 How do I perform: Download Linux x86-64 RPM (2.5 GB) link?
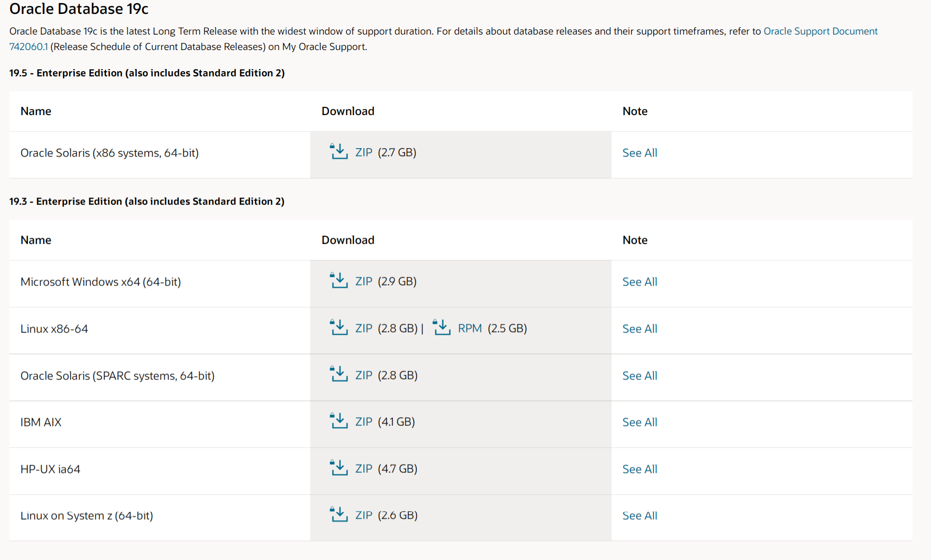470,328
